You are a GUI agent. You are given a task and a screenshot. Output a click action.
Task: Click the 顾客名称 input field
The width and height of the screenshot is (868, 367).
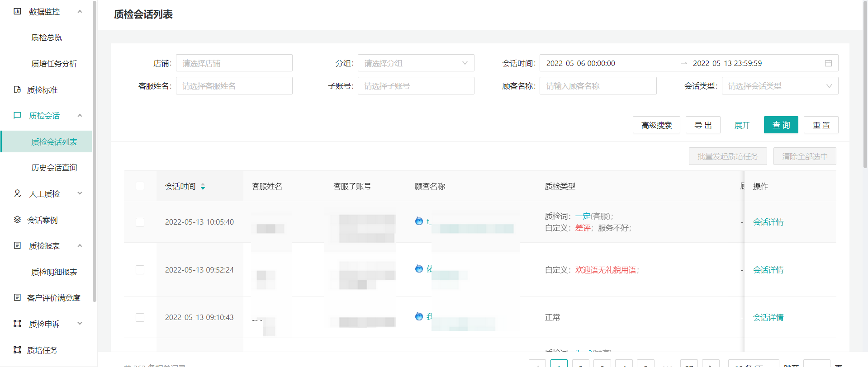598,86
